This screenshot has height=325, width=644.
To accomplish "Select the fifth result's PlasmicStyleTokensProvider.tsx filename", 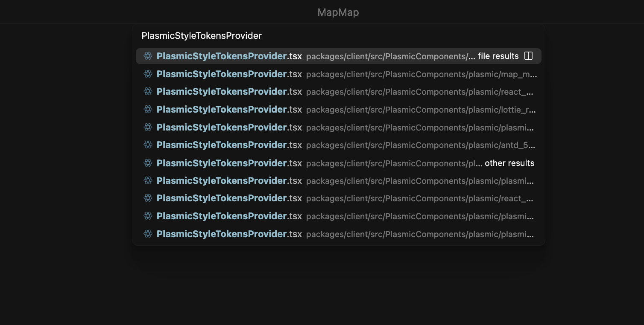I will point(229,128).
